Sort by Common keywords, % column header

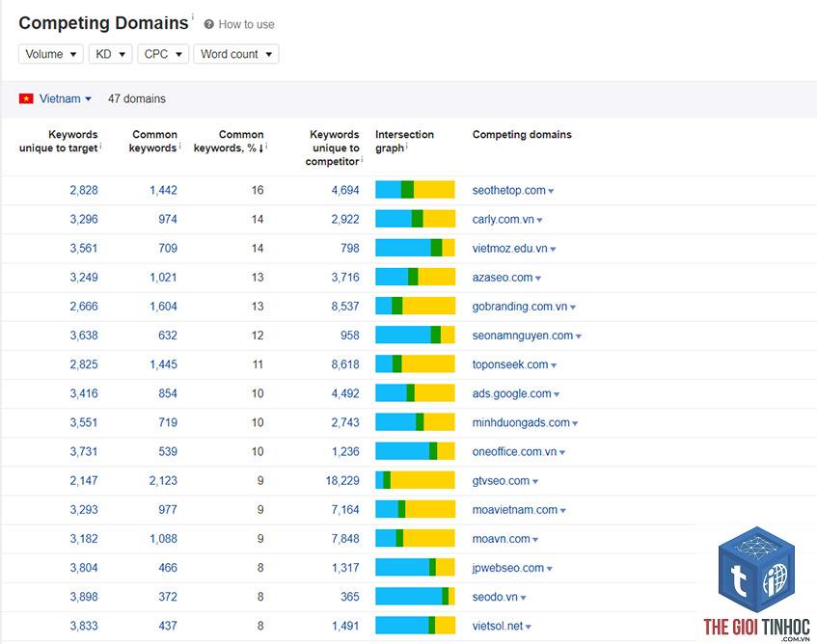(229, 141)
